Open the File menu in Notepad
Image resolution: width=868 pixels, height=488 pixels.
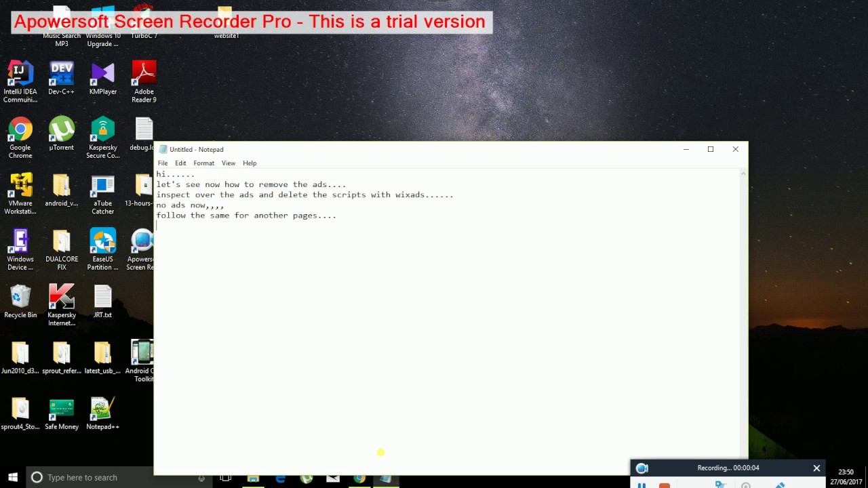pyautogui.click(x=163, y=163)
